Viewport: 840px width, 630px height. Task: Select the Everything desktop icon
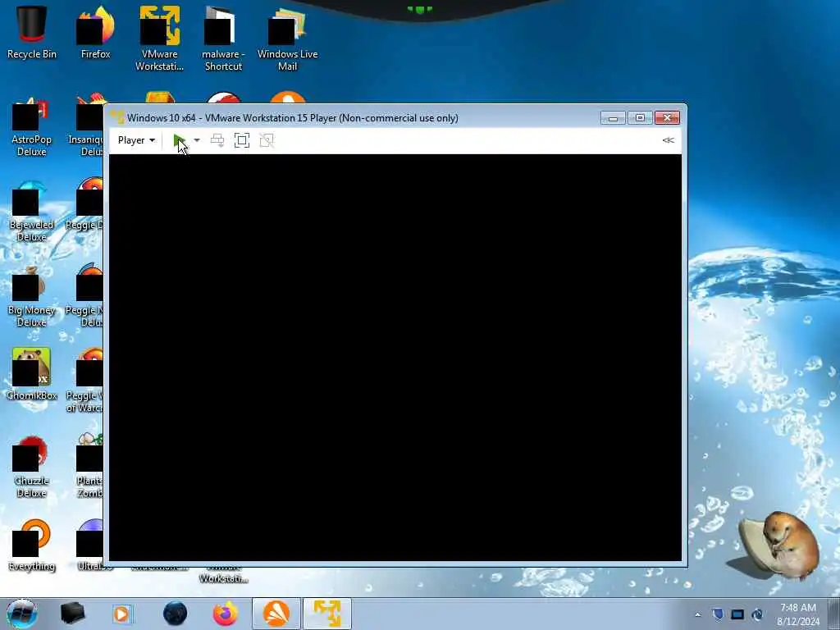point(32,546)
